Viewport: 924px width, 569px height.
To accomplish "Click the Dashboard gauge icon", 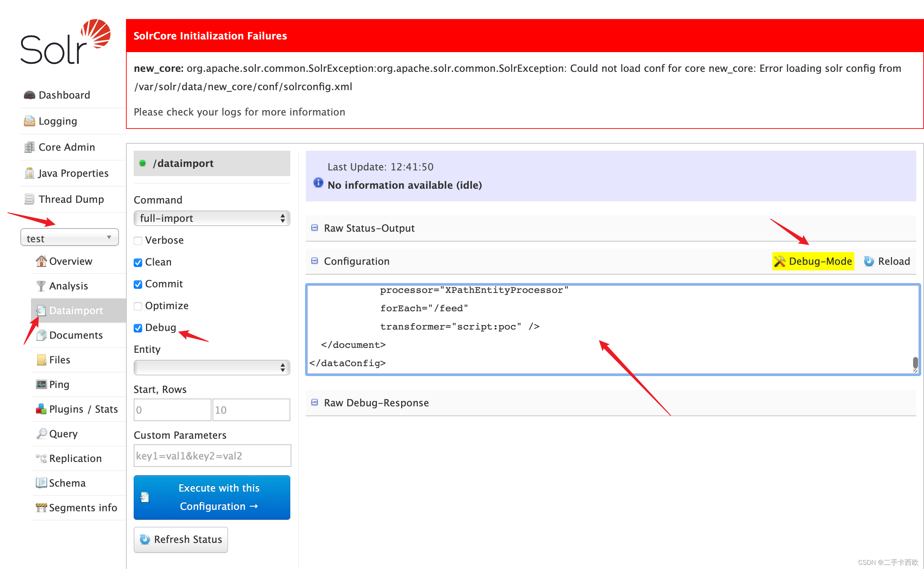I will [x=29, y=95].
